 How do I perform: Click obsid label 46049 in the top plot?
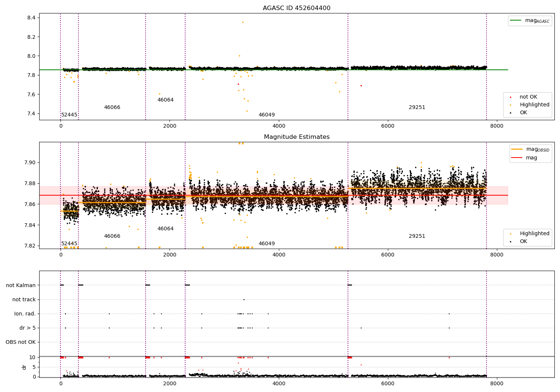(267, 115)
